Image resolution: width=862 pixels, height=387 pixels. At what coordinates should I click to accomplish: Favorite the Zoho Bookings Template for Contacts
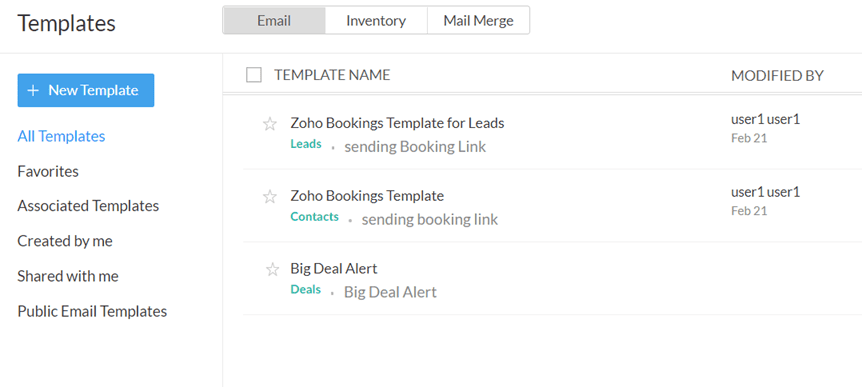[x=269, y=196]
